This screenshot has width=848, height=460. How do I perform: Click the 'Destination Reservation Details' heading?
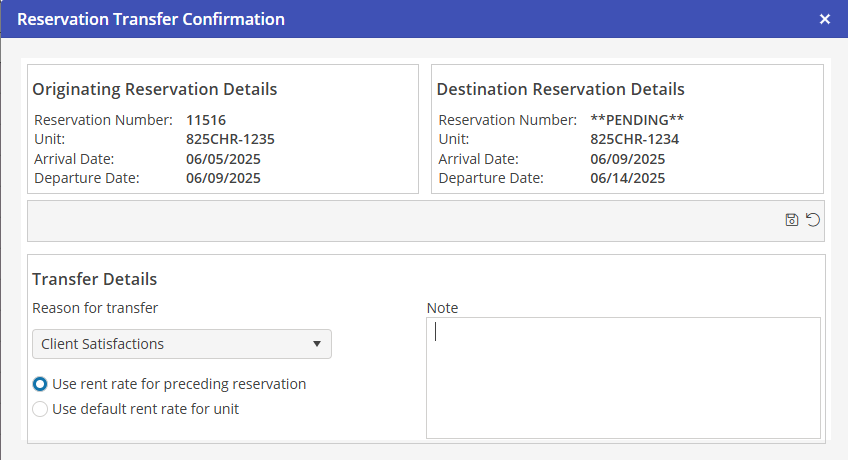(x=561, y=89)
